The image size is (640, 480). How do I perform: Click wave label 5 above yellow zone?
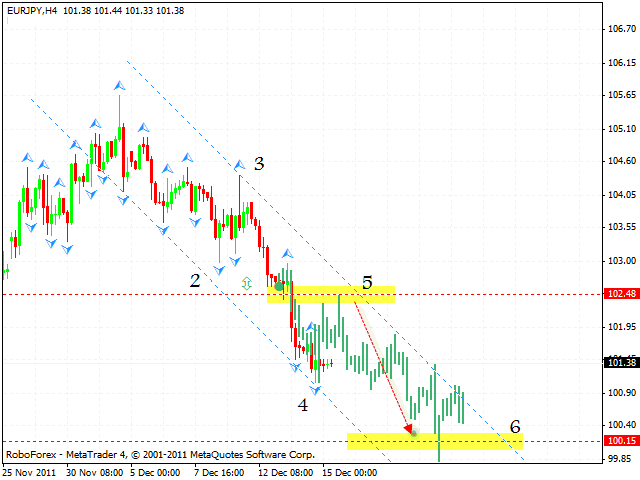366,284
